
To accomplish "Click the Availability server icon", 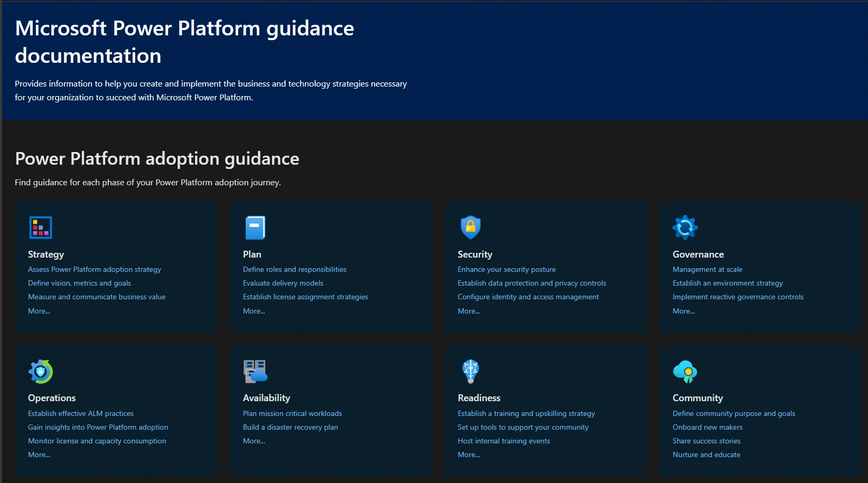I will coord(255,371).
